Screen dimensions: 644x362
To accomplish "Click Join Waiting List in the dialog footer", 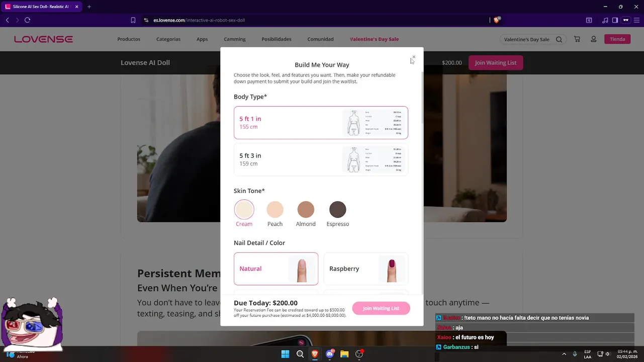I will tap(381, 308).
